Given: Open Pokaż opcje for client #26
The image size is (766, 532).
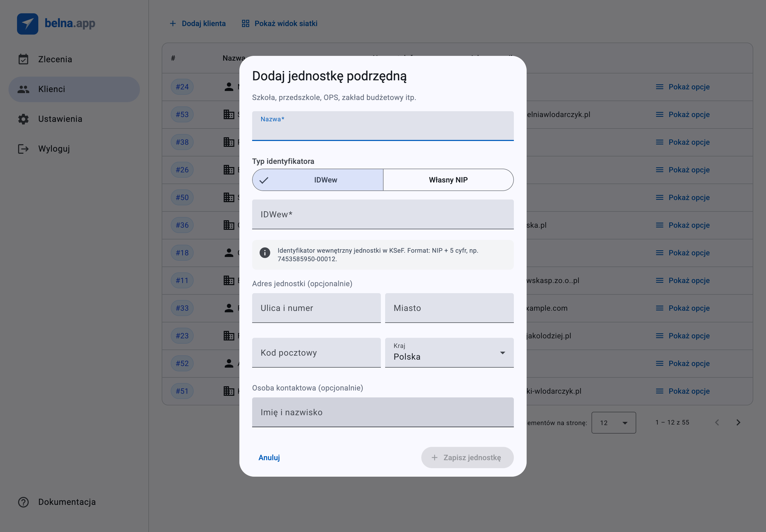Looking at the screenshot, I should coord(683,170).
